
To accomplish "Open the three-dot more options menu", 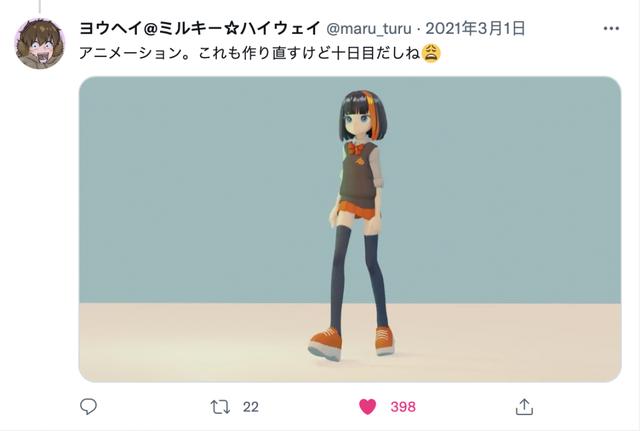I will pyautogui.click(x=611, y=29).
